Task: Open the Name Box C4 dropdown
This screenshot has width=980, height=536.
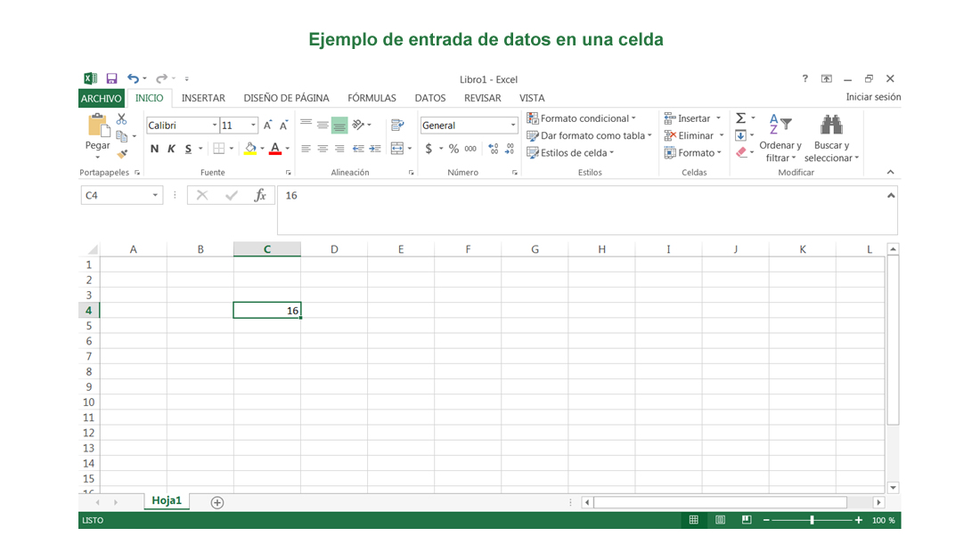Action: coord(155,196)
